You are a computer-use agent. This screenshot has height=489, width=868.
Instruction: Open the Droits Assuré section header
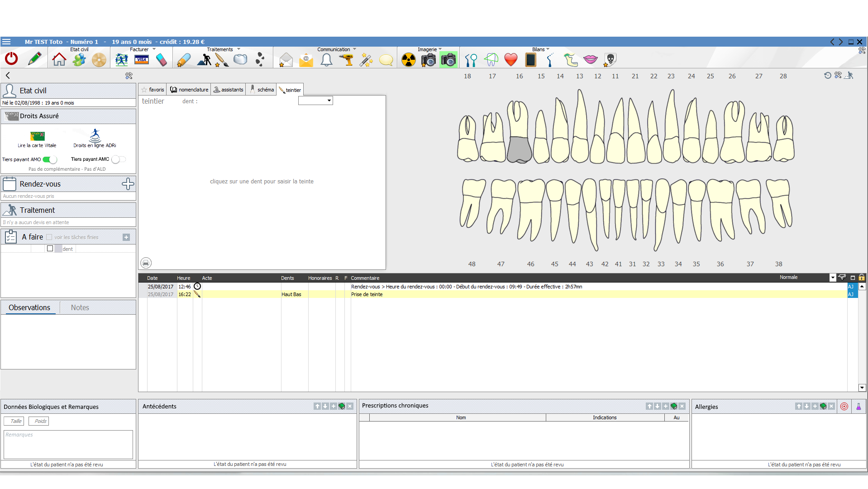[68, 116]
